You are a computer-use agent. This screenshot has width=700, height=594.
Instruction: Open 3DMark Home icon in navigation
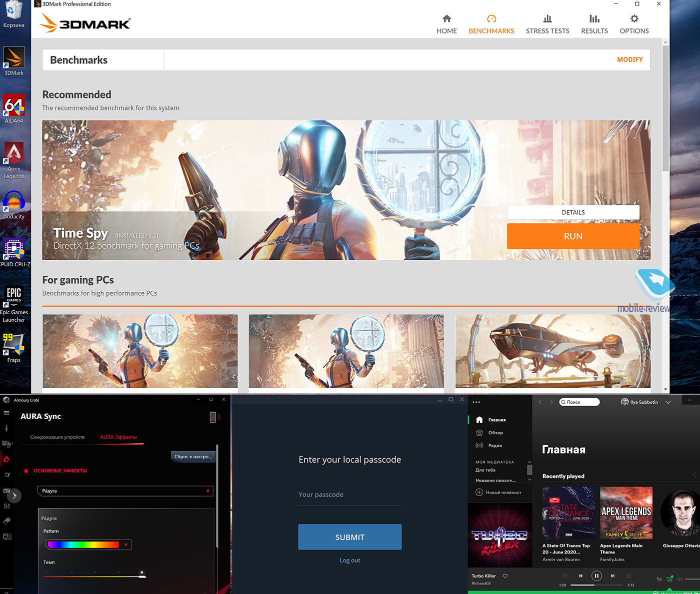(x=446, y=18)
